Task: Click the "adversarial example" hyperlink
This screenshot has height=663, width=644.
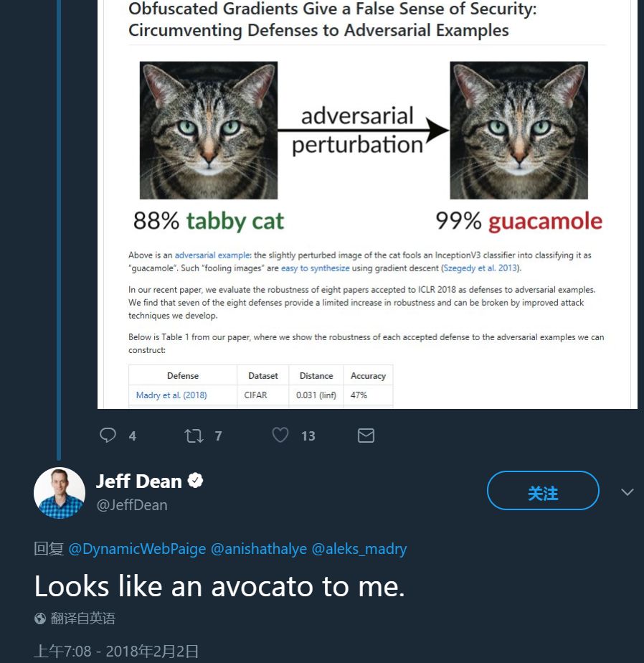Action: point(213,255)
